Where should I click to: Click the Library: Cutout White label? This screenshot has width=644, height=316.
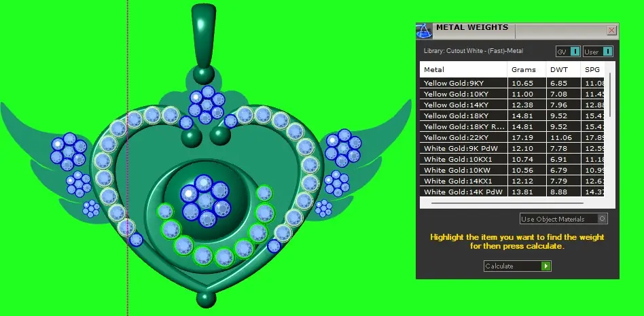point(473,51)
